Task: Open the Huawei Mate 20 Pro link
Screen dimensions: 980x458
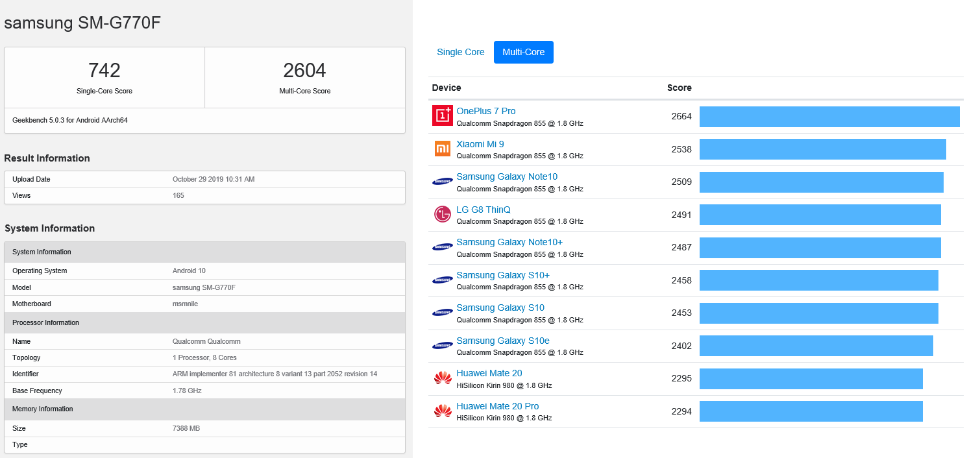Action: click(498, 406)
